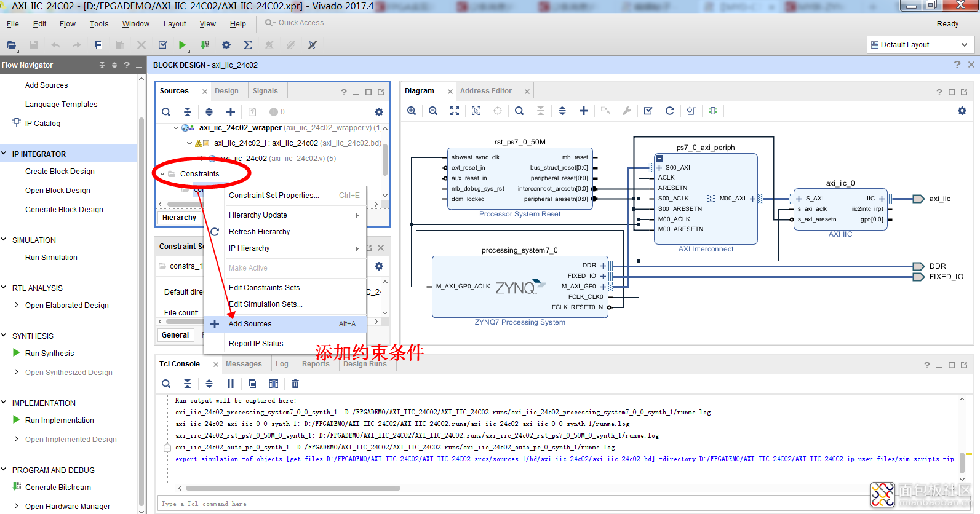This screenshot has width=980, height=514.
Task: Click the Validate Design icon in Diagram toolbar
Action: click(648, 111)
